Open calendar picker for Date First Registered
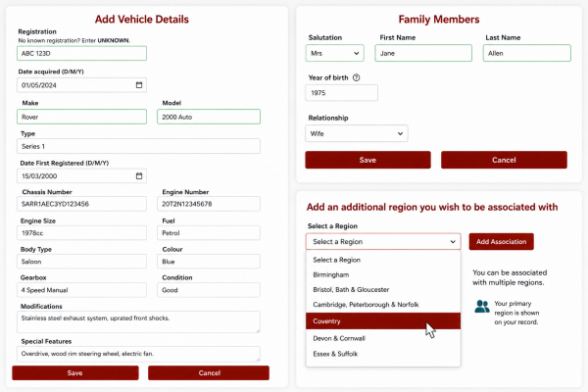This screenshot has width=588, height=392. click(139, 176)
